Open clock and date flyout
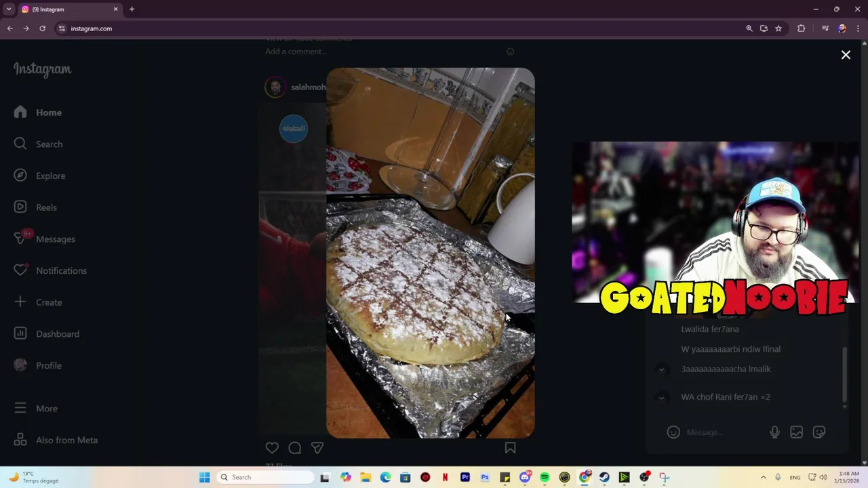This screenshot has height=488, width=868. pyautogui.click(x=849, y=477)
